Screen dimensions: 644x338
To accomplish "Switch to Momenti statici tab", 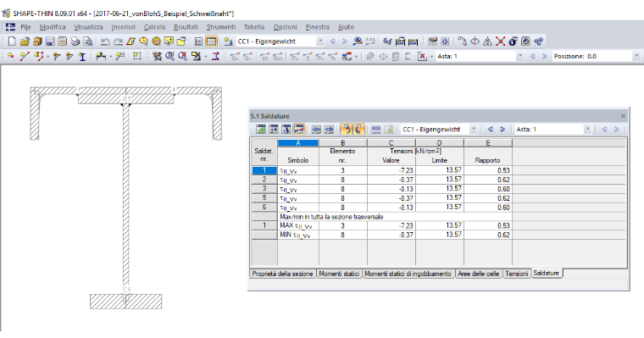I will [339, 274].
